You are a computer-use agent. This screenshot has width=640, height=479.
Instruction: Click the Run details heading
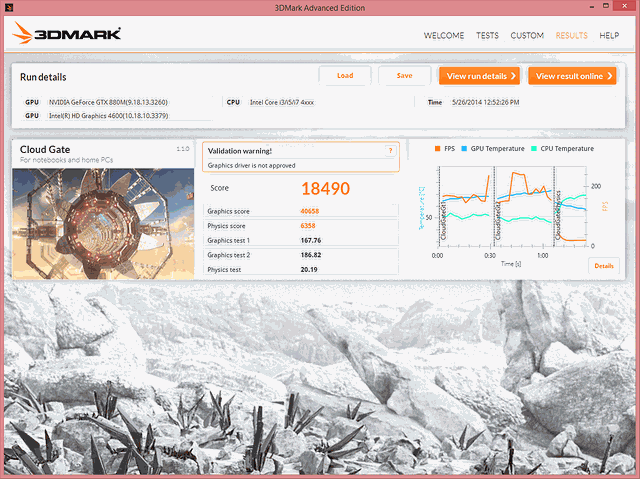click(x=43, y=77)
